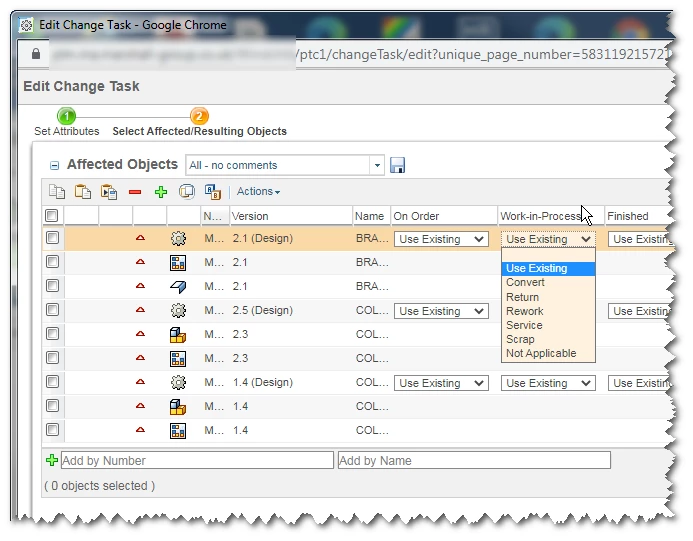Select 'Service' disposition option
The width and height of the screenshot is (693, 541).
tap(548, 325)
